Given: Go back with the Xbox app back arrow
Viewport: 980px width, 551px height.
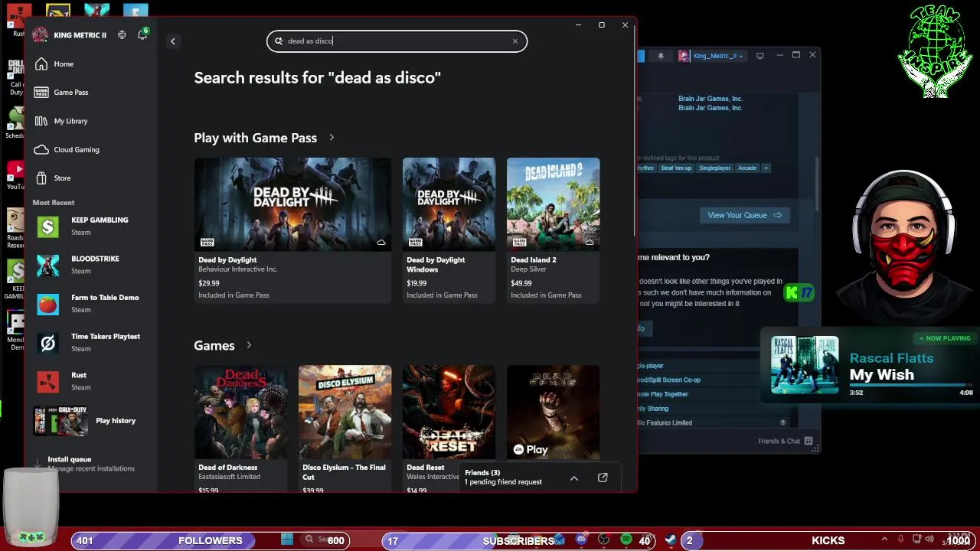Looking at the screenshot, I should 173,41.
